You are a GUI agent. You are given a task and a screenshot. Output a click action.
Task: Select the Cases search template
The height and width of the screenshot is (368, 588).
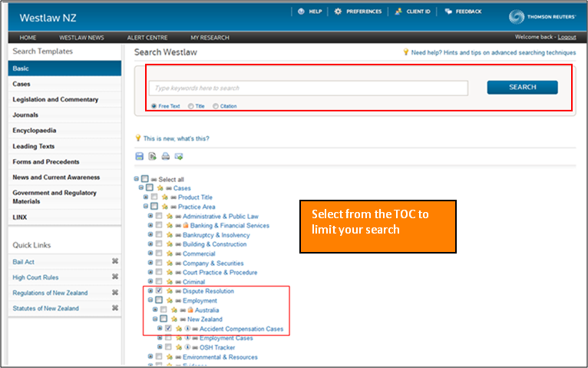[64, 84]
